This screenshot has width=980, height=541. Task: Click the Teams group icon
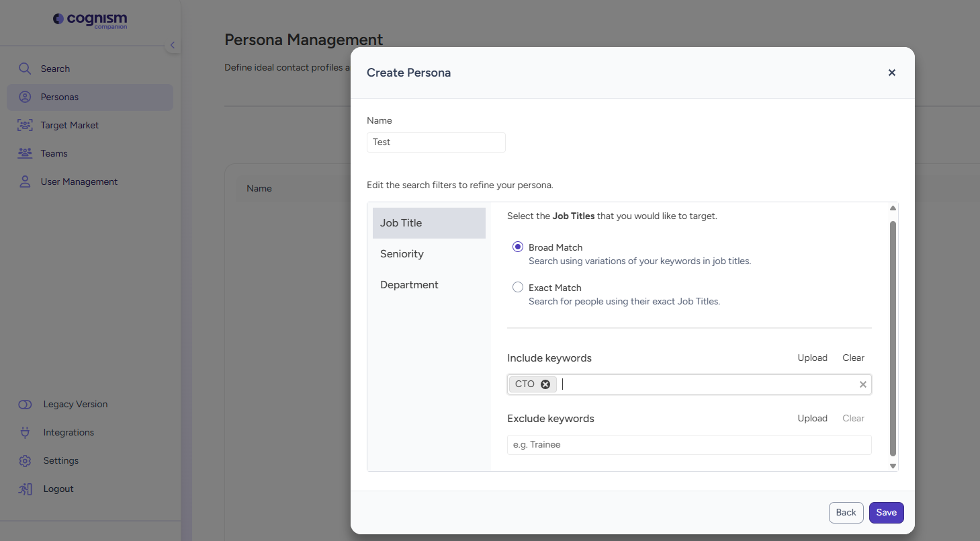tap(25, 153)
